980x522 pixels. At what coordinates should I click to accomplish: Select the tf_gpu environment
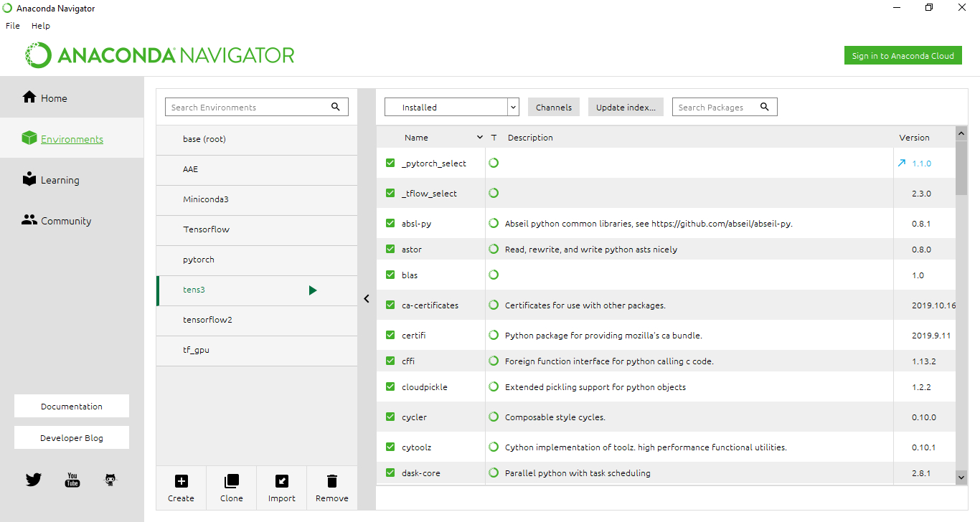point(257,350)
